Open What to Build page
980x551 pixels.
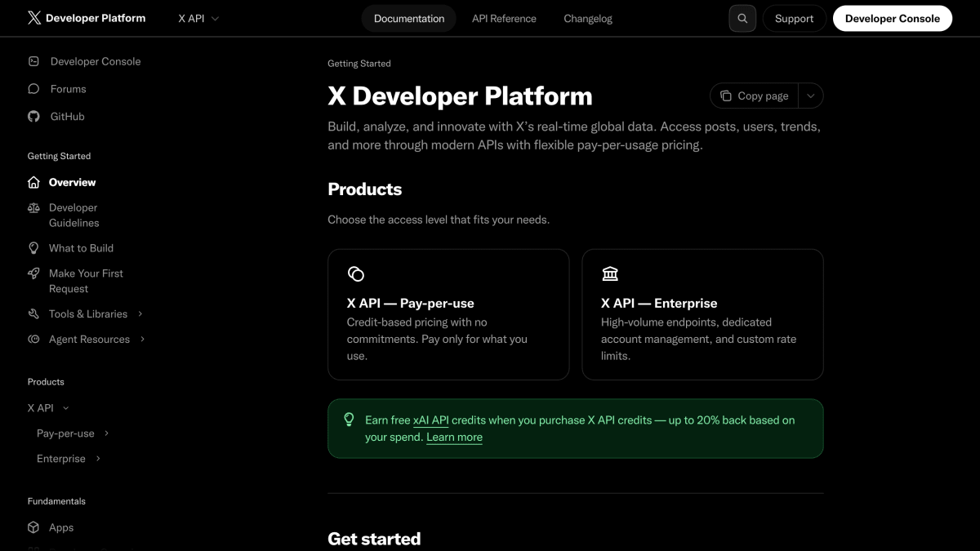[x=81, y=248]
